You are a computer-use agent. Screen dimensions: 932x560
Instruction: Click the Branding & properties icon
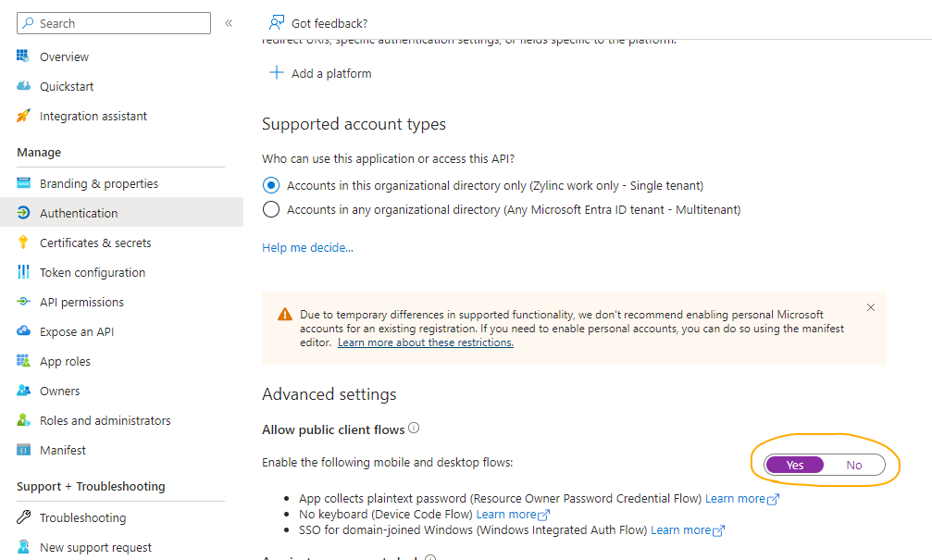(23, 183)
